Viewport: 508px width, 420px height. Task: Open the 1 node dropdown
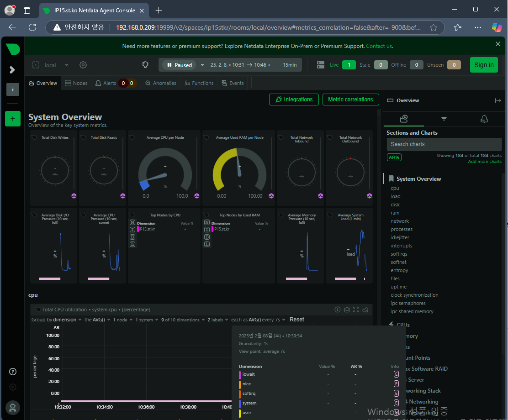coord(123,320)
